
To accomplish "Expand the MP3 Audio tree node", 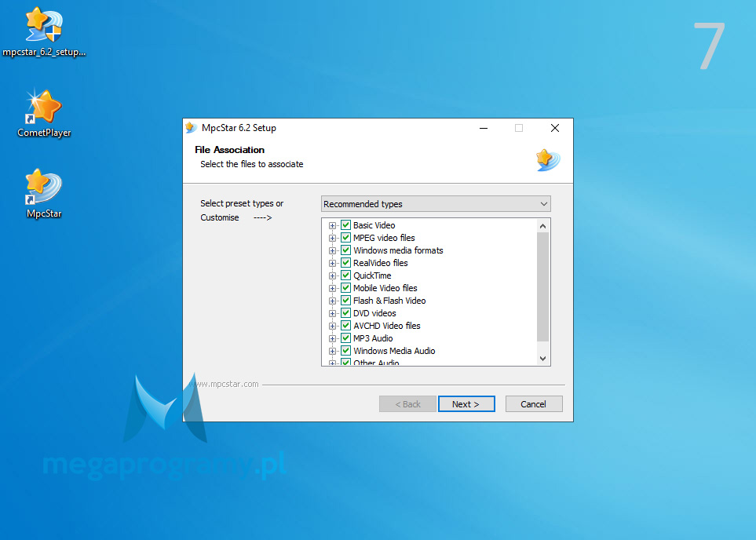I will click(332, 338).
